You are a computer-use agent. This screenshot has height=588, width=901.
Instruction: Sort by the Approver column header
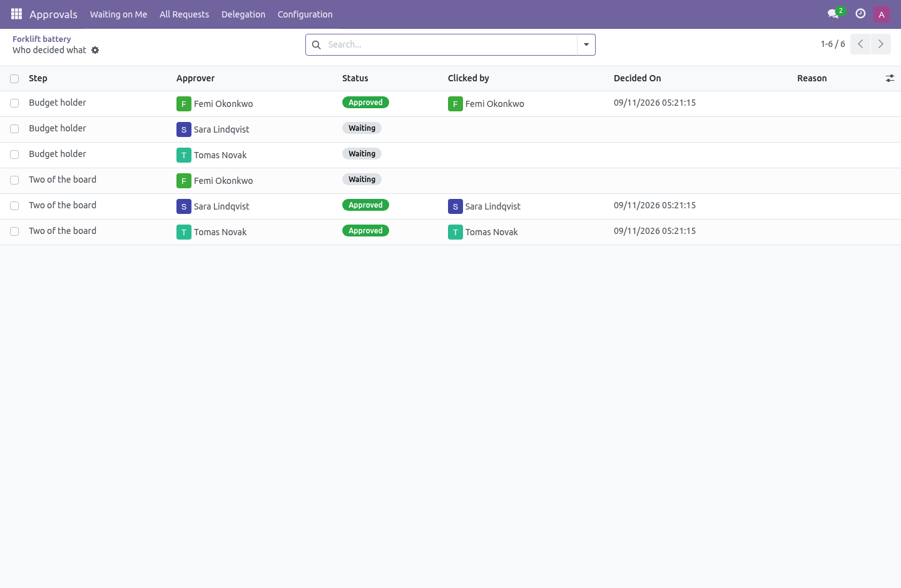coord(195,78)
